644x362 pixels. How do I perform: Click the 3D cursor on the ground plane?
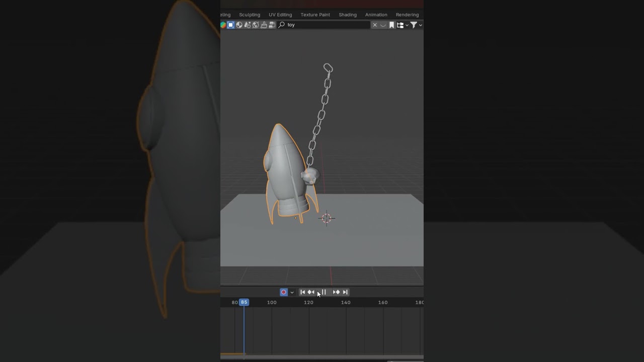pyautogui.click(x=327, y=218)
